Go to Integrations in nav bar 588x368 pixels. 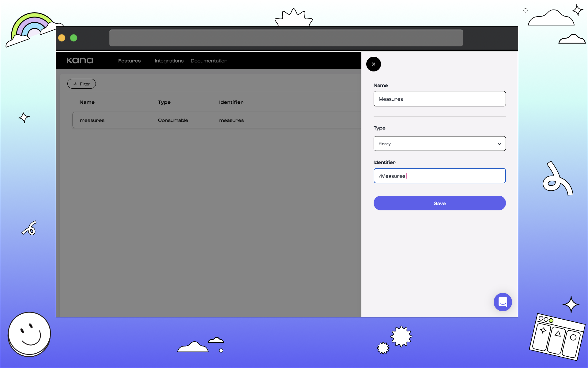[x=169, y=61]
